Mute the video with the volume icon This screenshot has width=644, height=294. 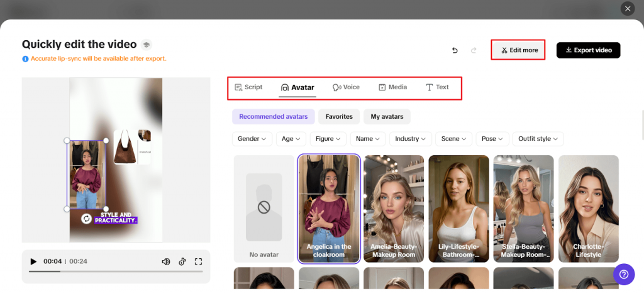pos(166,262)
